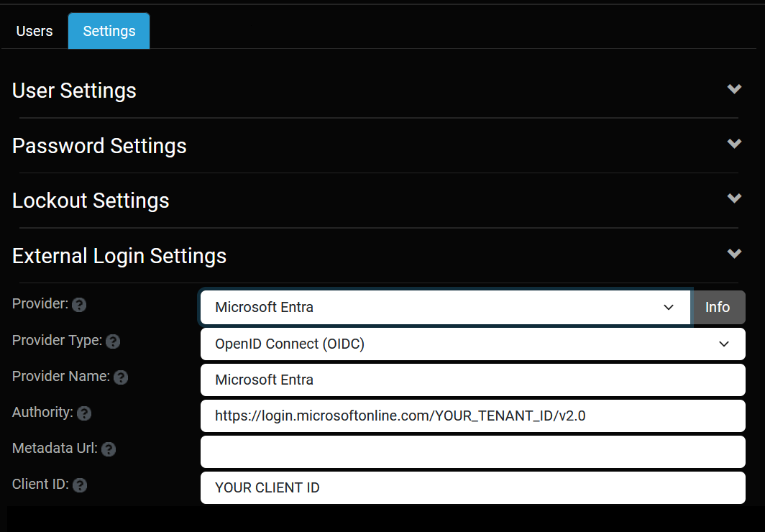The height and width of the screenshot is (532, 765).
Task: Click the External Login Settings heading
Action: (x=119, y=255)
